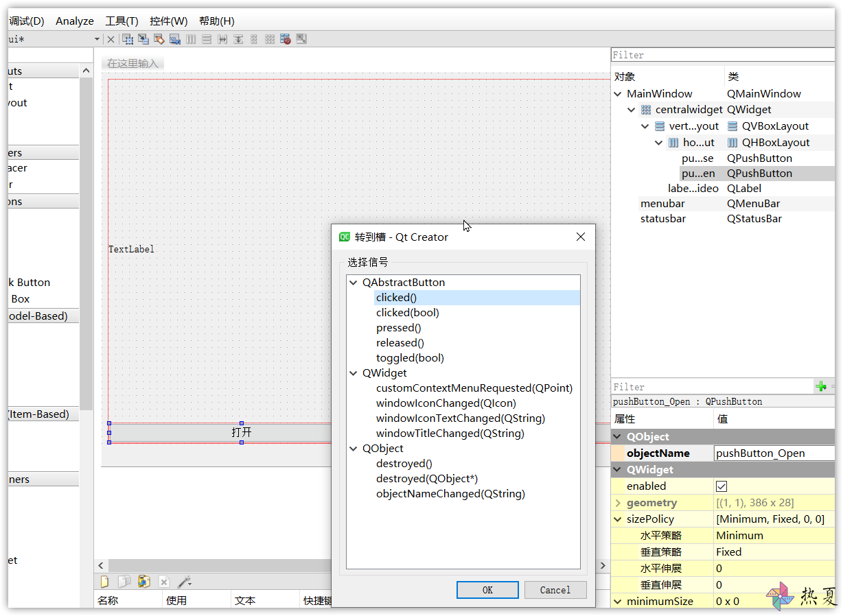843x616 pixels.
Task: Click the Paste action icon in action editor
Action: (144, 582)
